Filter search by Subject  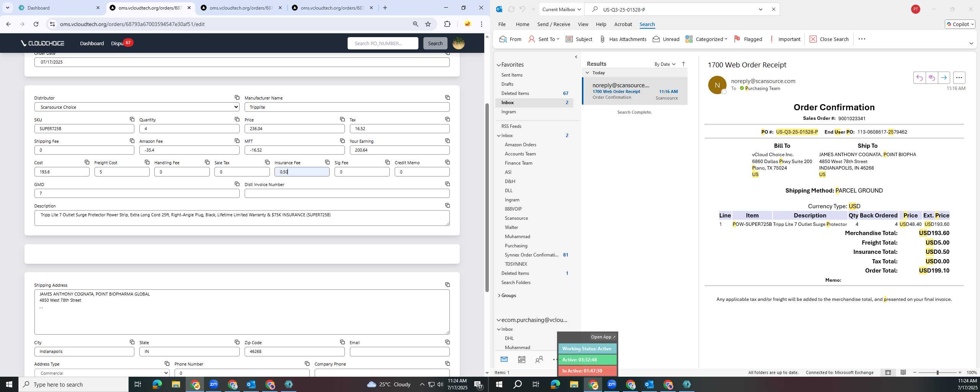coord(579,39)
